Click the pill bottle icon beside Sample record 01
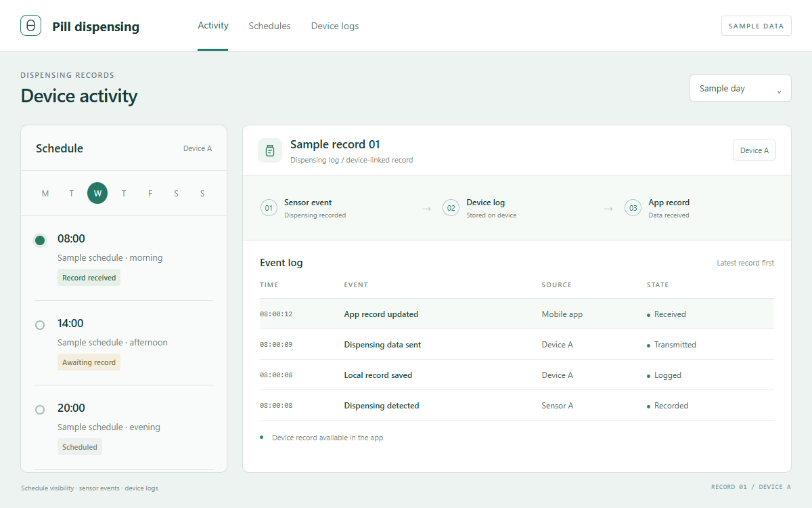This screenshot has height=508, width=812. coord(270,150)
